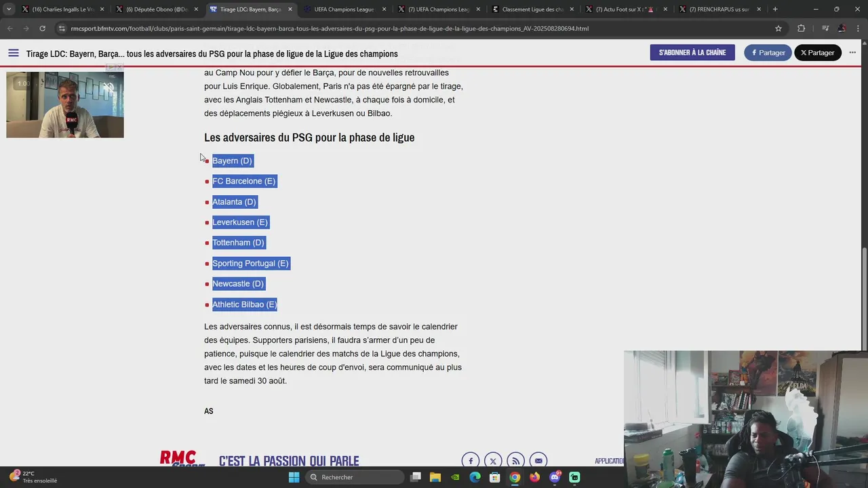Click the footer RSS feed icon
Image resolution: width=868 pixels, height=488 pixels.
[x=515, y=461]
